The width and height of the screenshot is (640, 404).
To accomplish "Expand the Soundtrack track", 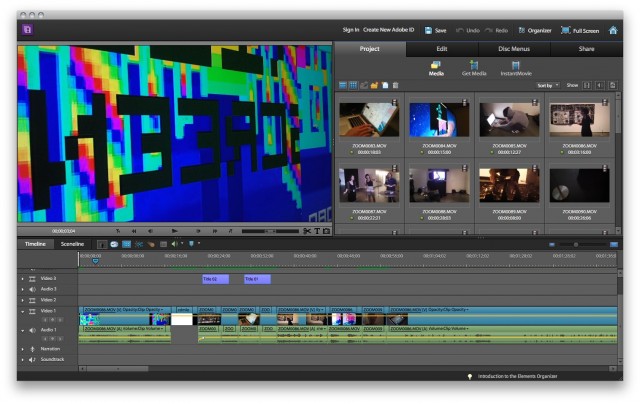I will coord(22,359).
